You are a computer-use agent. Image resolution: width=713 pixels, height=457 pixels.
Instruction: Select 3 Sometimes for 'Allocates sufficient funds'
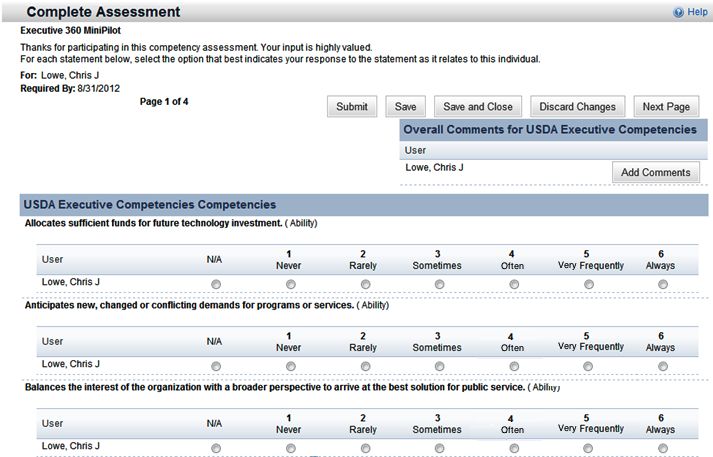439,284
